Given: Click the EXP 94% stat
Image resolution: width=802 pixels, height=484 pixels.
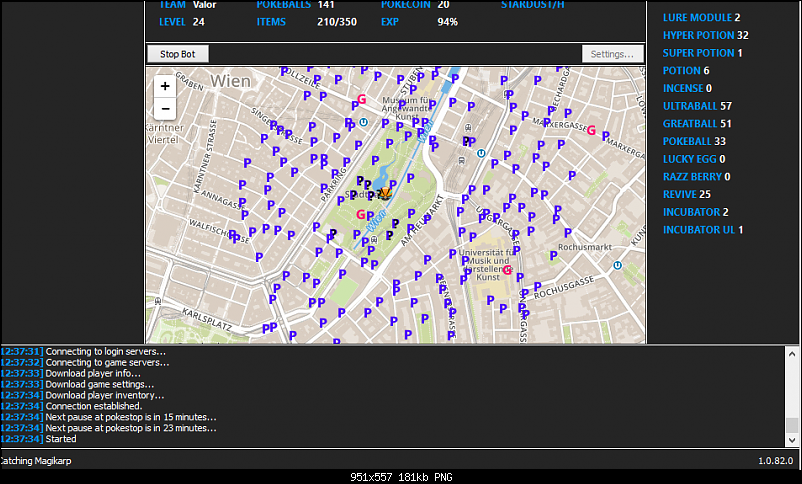Looking at the screenshot, I should (x=419, y=22).
